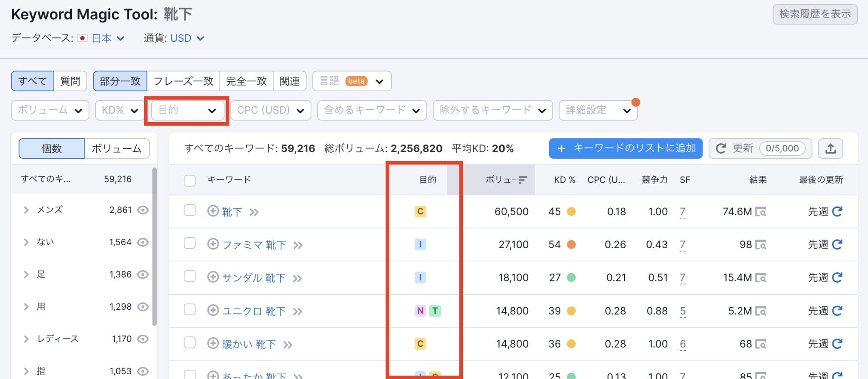
Task: Click the plus icon beside 暖かい 靴下
Action: (x=213, y=343)
